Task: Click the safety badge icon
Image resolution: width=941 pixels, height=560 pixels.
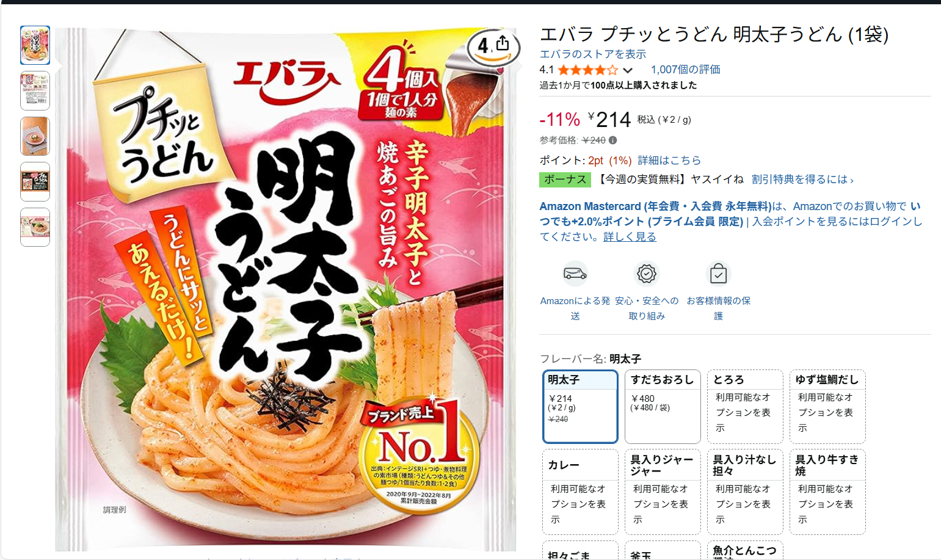Action: click(647, 274)
